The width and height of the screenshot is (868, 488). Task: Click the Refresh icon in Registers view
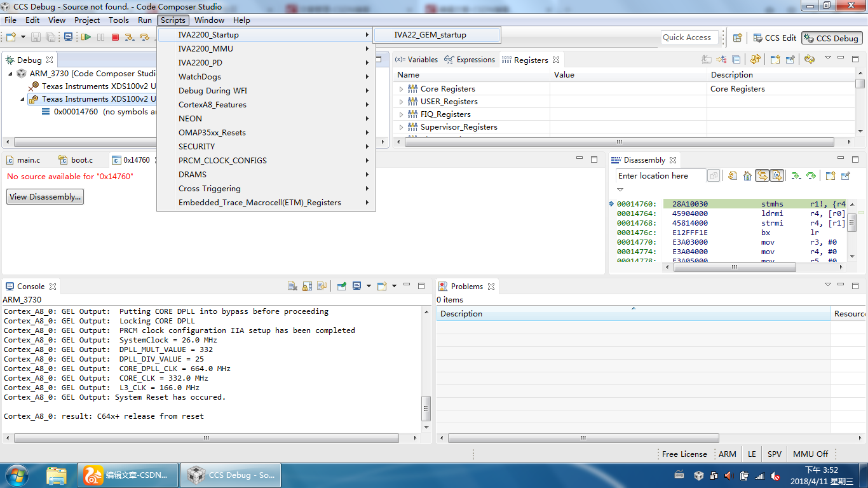755,59
